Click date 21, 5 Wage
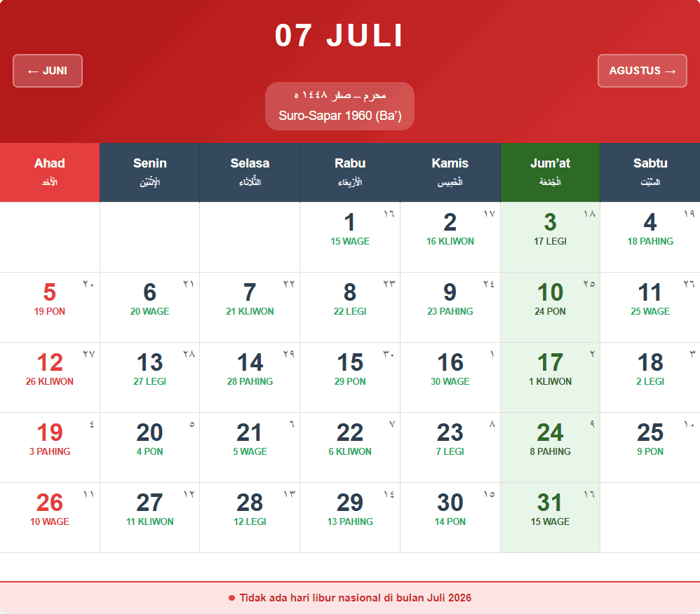 250,448
